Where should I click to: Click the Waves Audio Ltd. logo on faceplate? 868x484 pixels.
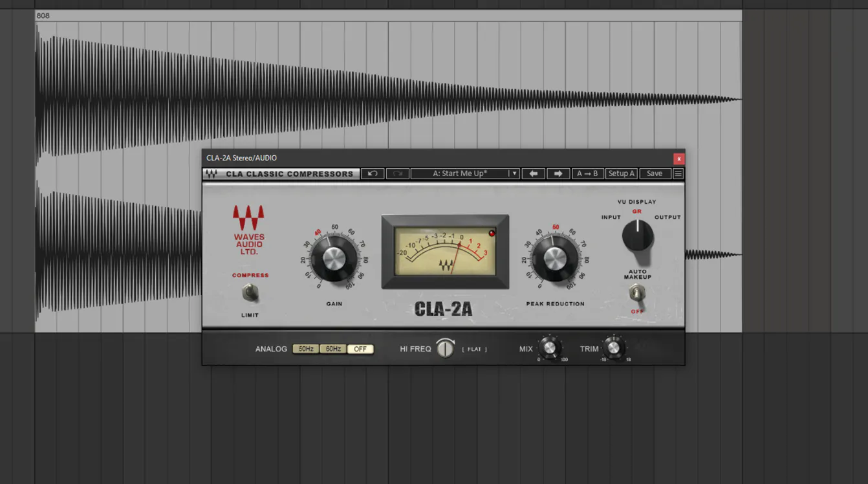[x=249, y=230]
